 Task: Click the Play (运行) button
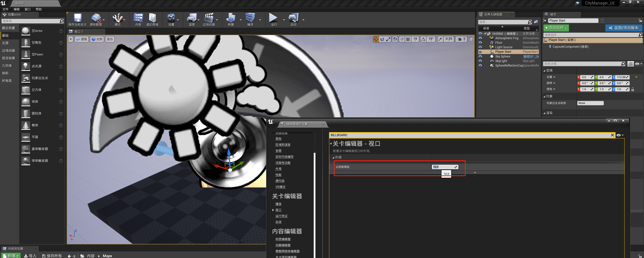tap(274, 20)
